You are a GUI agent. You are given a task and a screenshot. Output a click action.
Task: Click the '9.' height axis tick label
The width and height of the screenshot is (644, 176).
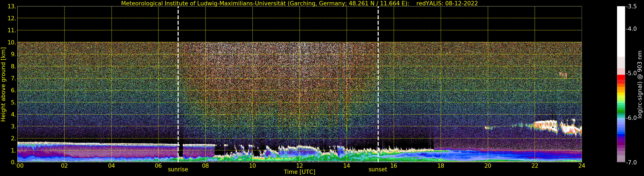13,54
